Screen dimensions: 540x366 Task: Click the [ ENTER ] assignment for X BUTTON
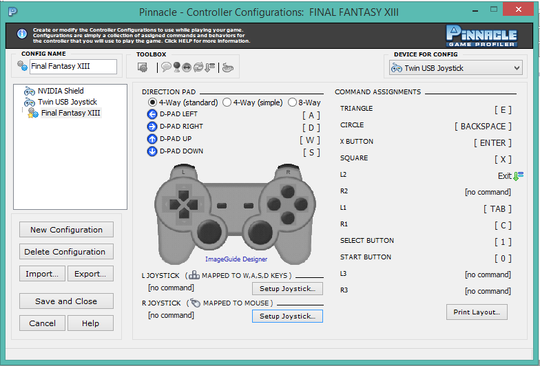[492, 143]
